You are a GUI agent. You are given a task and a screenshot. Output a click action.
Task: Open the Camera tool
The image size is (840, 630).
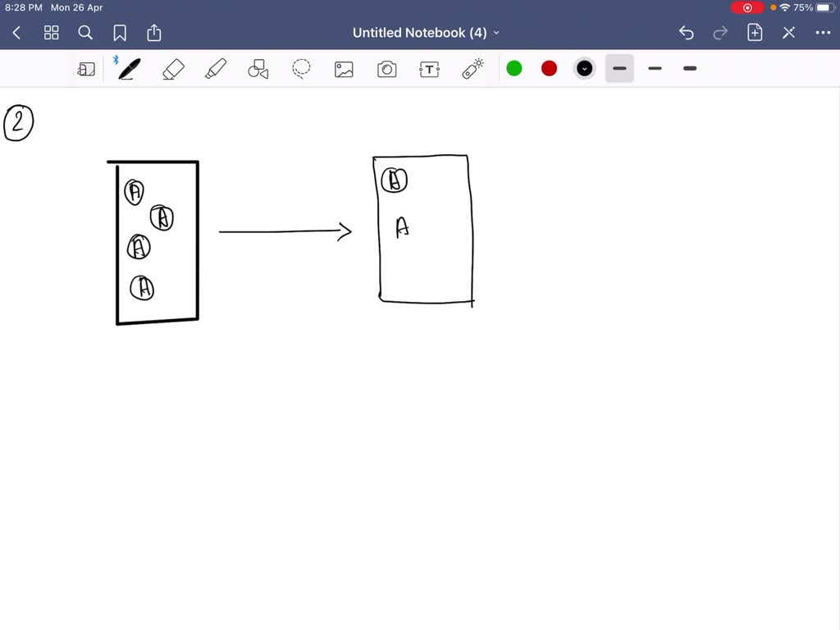387,69
